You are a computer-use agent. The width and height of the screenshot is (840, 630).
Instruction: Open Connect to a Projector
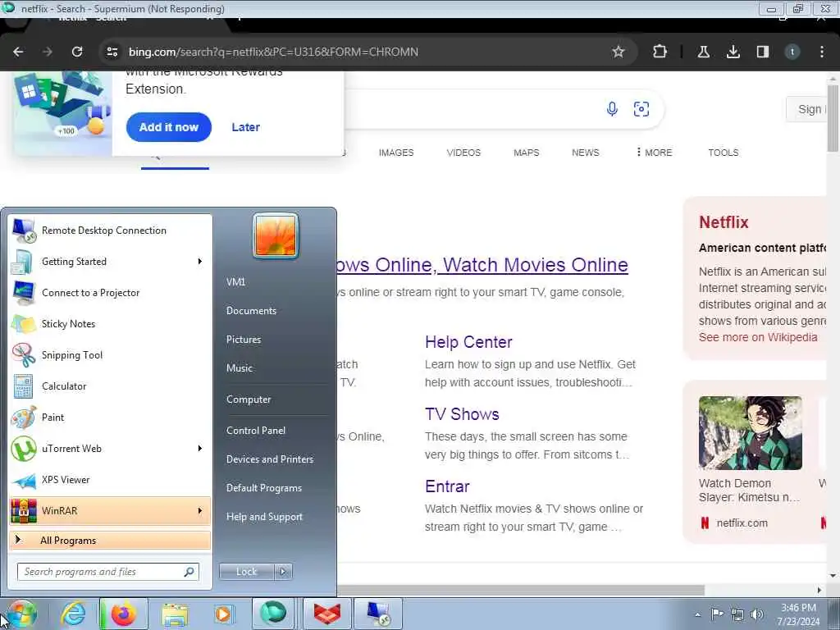click(110, 293)
